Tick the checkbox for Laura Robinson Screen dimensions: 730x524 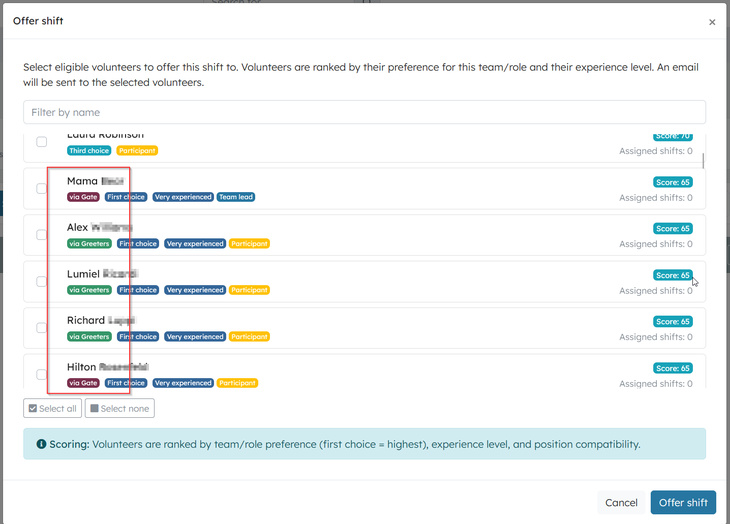[41, 142]
